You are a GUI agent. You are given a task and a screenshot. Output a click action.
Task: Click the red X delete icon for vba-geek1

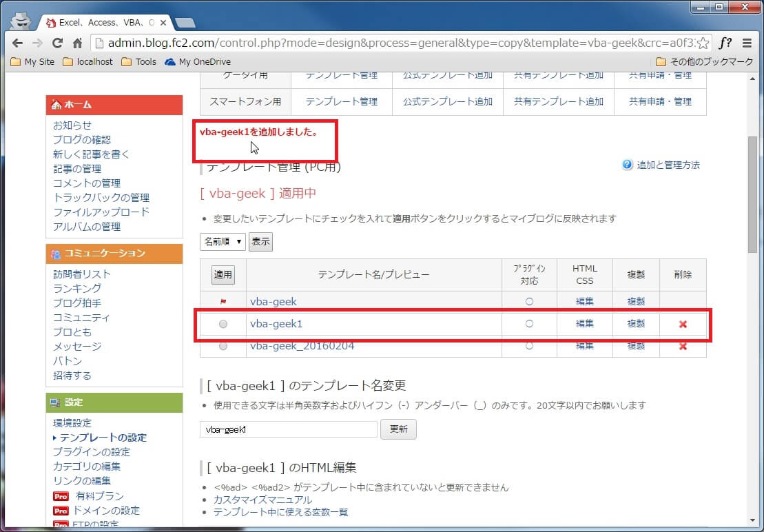pos(683,324)
